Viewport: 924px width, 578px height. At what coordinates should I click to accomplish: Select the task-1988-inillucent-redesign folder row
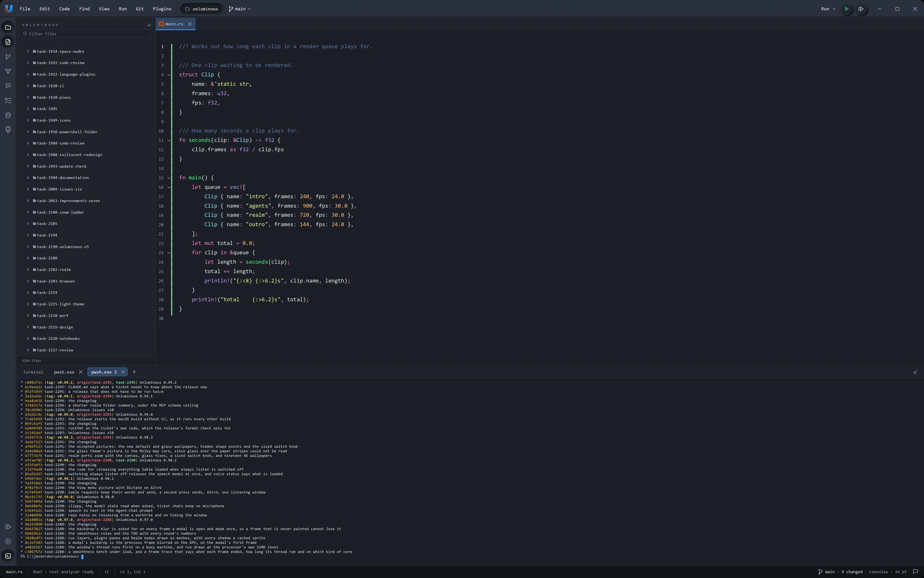86,155
